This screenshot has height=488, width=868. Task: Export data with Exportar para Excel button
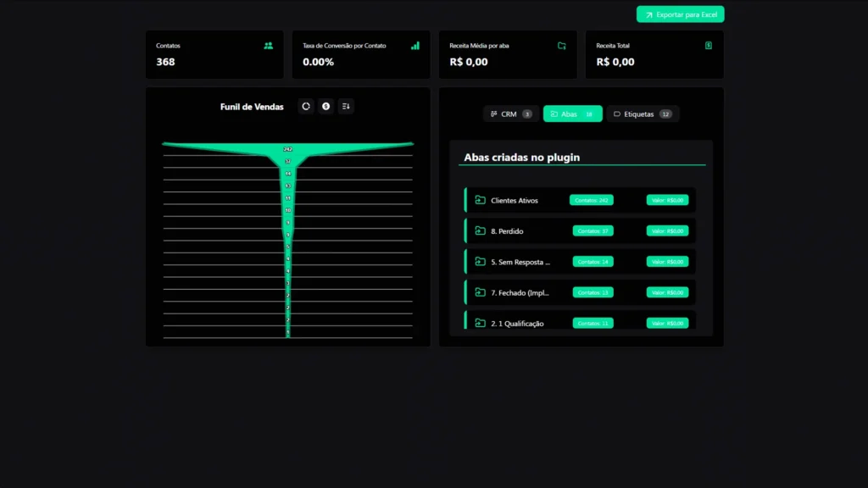[x=681, y=14]
